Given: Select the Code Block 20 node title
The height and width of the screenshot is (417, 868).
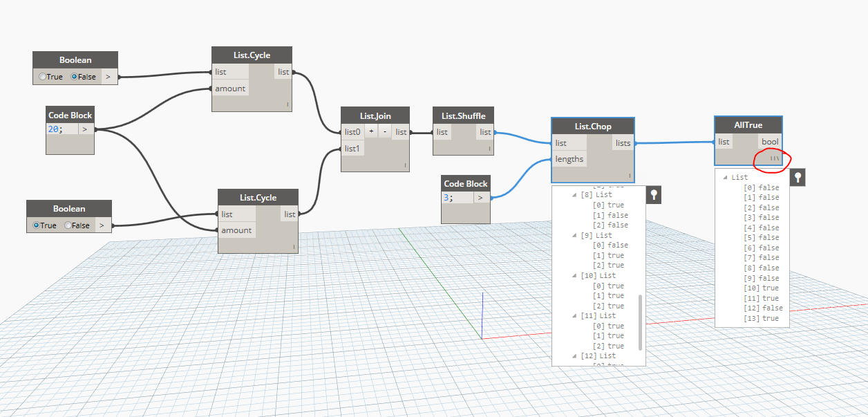Looking at the screenshot, I should click(70, 115).
